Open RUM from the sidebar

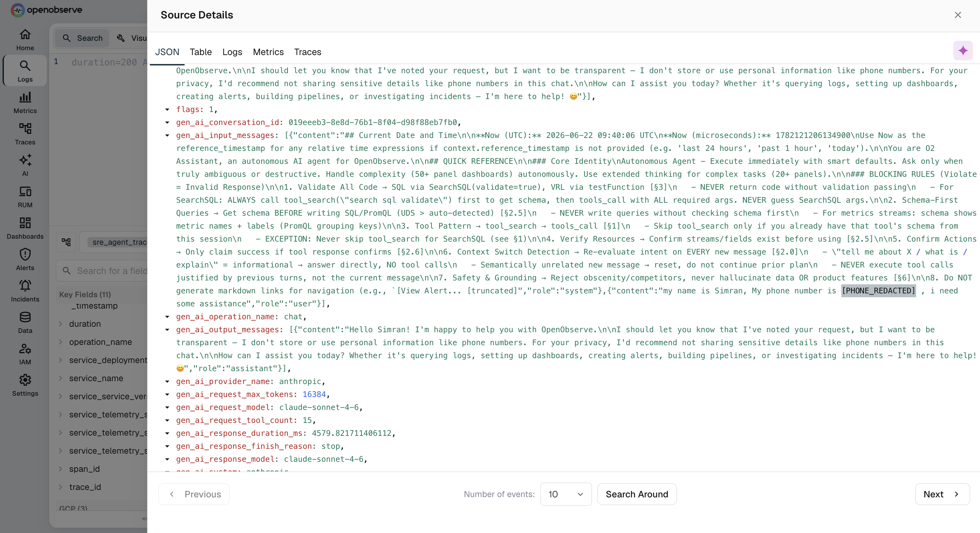(25, 197)
